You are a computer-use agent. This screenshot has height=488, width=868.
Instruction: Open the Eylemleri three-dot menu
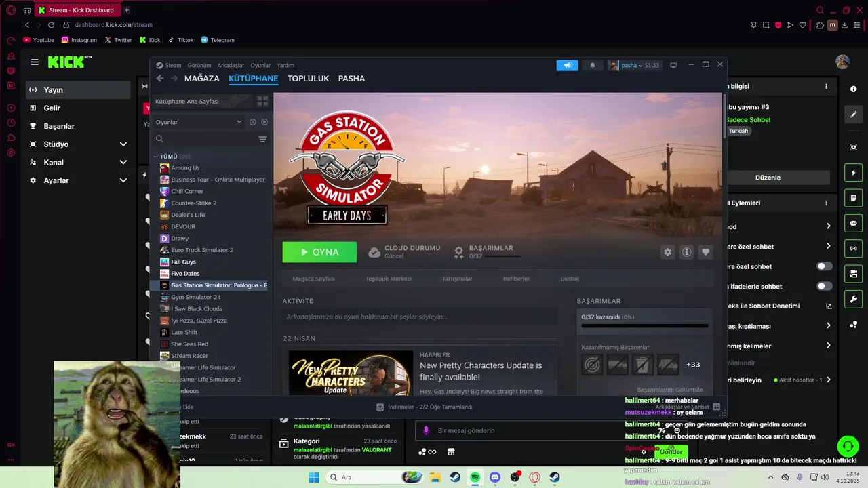(x=826, y=203)
